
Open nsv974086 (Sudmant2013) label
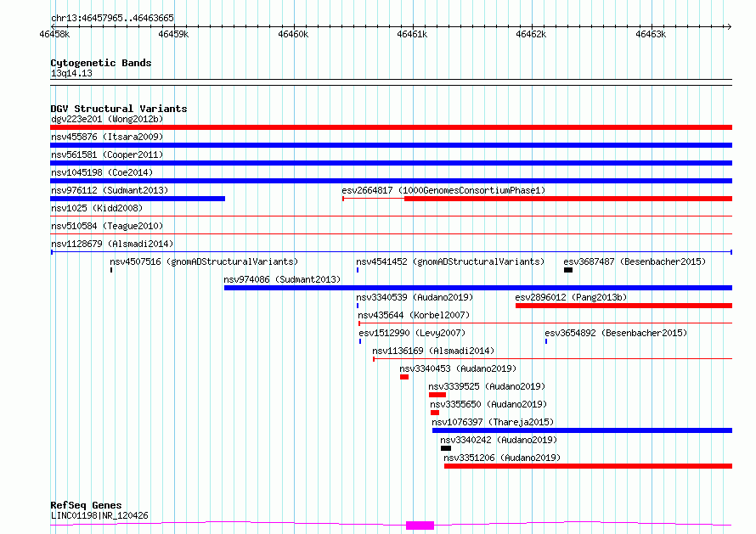[282, 279]
